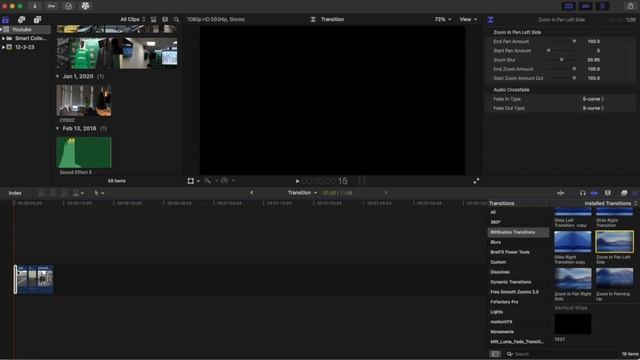Screen dimensions: 640x360
Task: Open the timeline Index
Action: (15, 193)
